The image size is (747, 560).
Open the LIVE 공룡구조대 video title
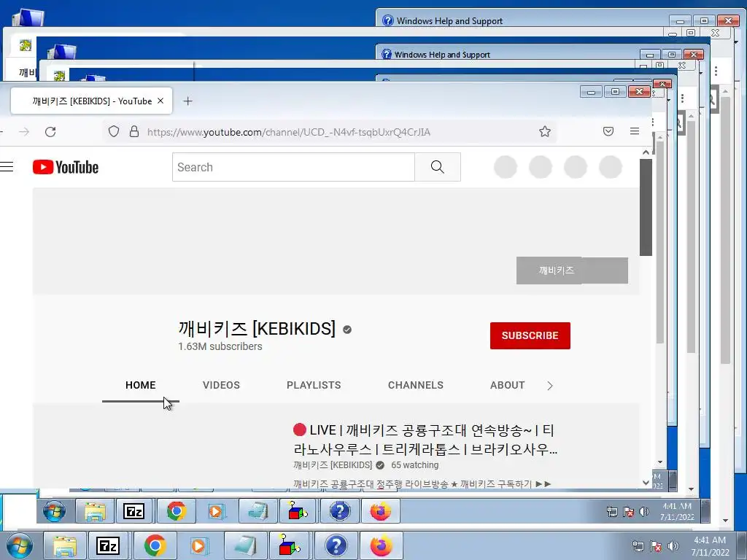pos(425,440)
